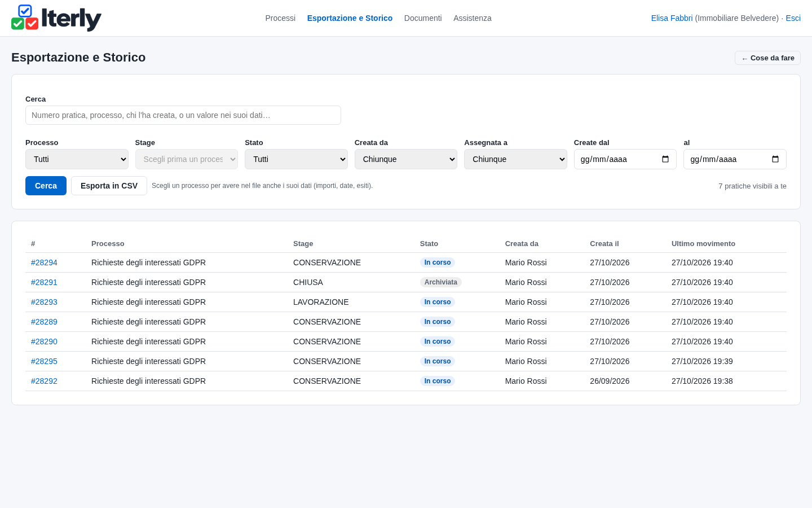
Task: Click the Archiviata status badge
Action: (441, 282)
